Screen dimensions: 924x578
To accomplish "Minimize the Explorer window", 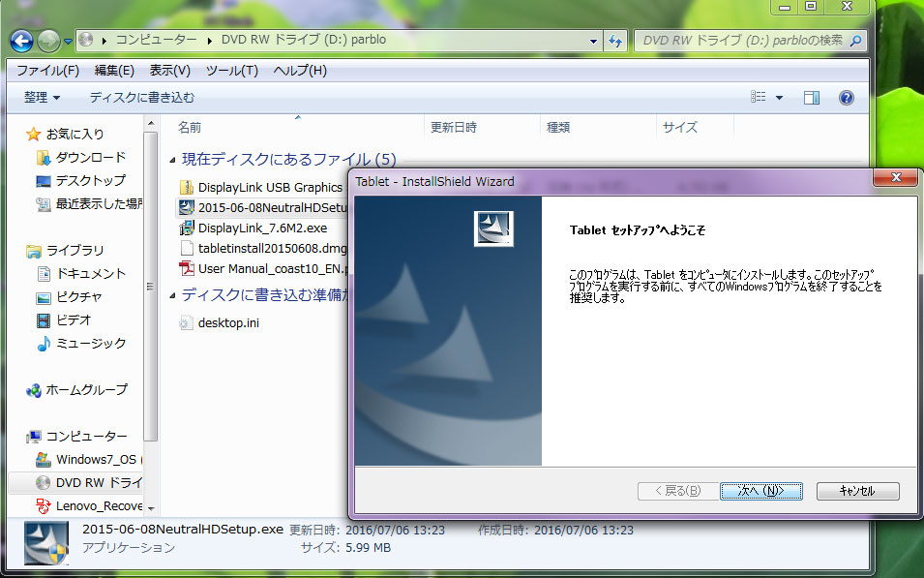I will tap(785, 7).
